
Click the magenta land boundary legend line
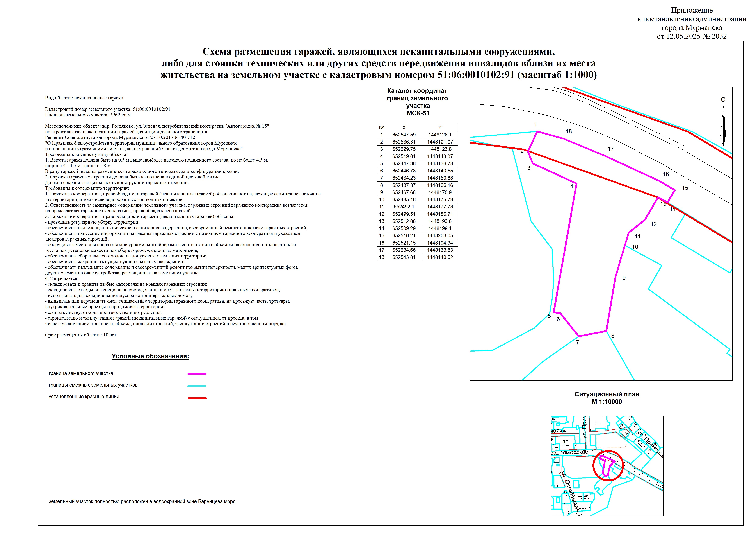(197, 374)
